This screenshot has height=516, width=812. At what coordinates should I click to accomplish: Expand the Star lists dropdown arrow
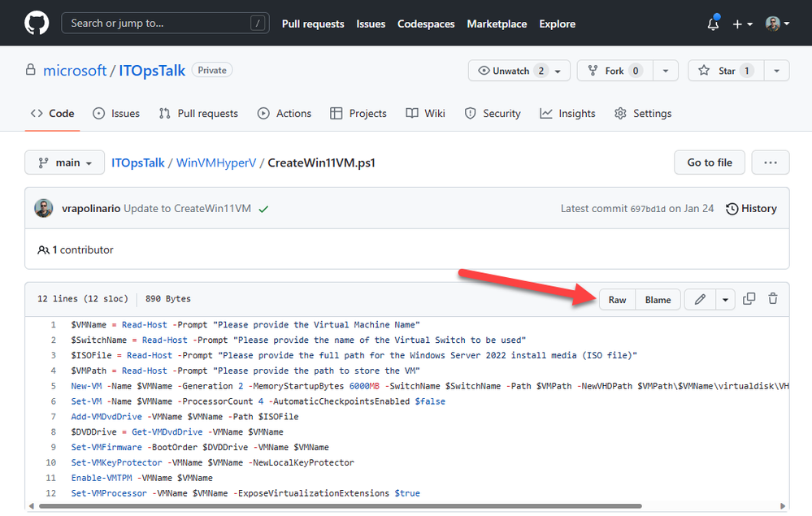[777, 71]
